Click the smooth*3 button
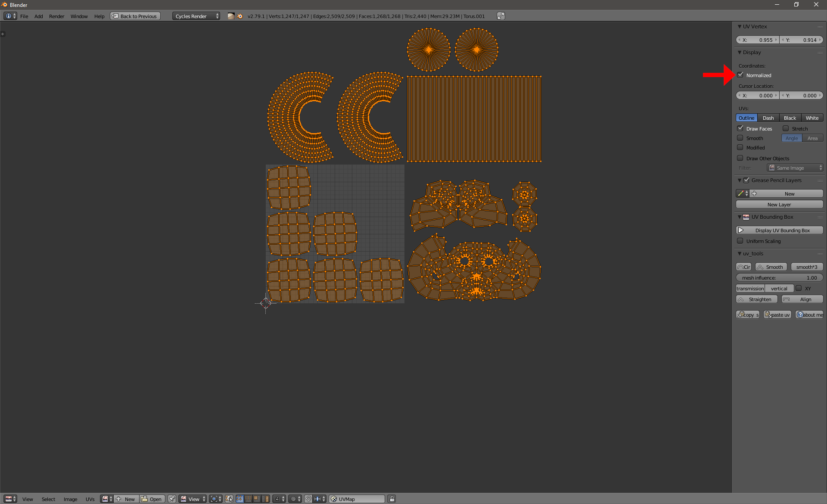Image resolution: width=827 pixels, height=504 pixels. tap(807, 267)
